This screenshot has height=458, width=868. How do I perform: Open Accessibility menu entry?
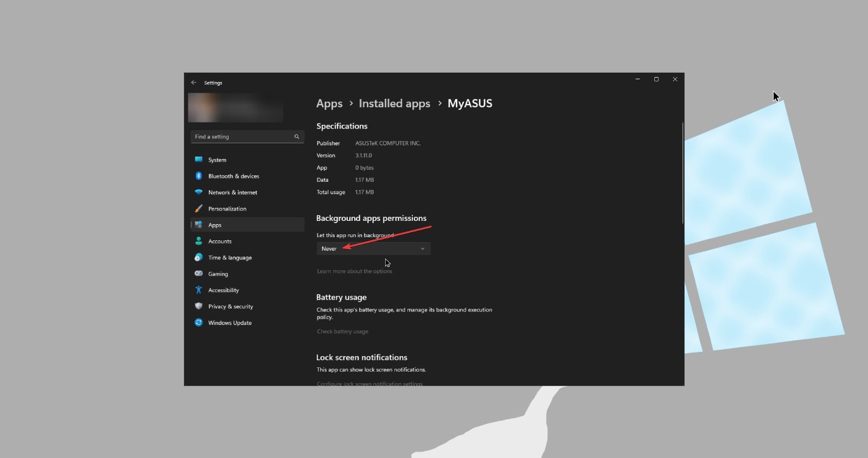click(247, 290)
